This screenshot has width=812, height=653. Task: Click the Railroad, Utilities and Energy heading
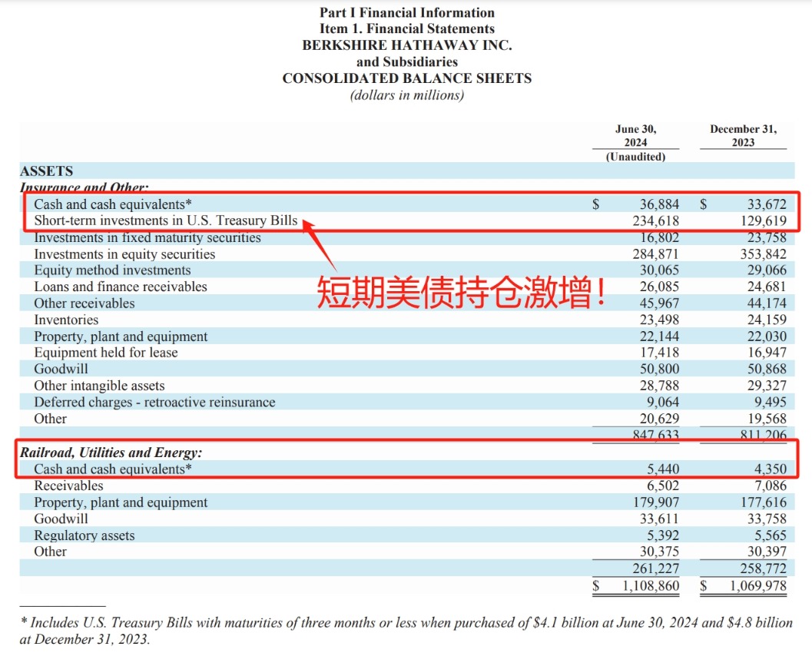tap(111, 453)
